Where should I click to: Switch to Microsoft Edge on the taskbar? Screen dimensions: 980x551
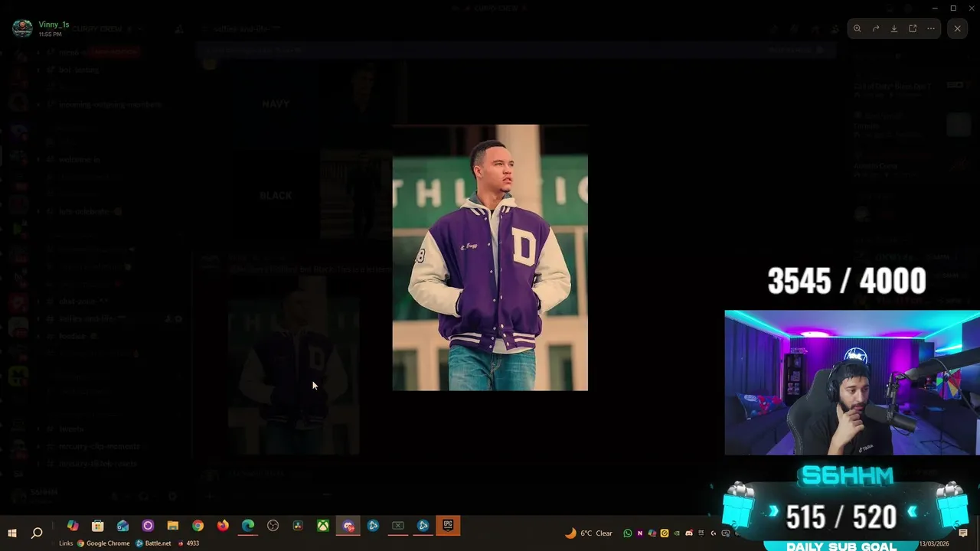pyautogui.click(x=248, y=526)
